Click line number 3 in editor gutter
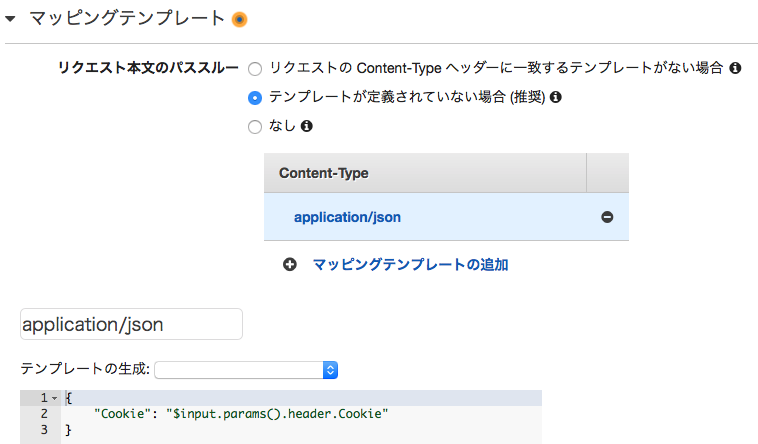This screenshot has height=444, width=758. click(43, 430)
